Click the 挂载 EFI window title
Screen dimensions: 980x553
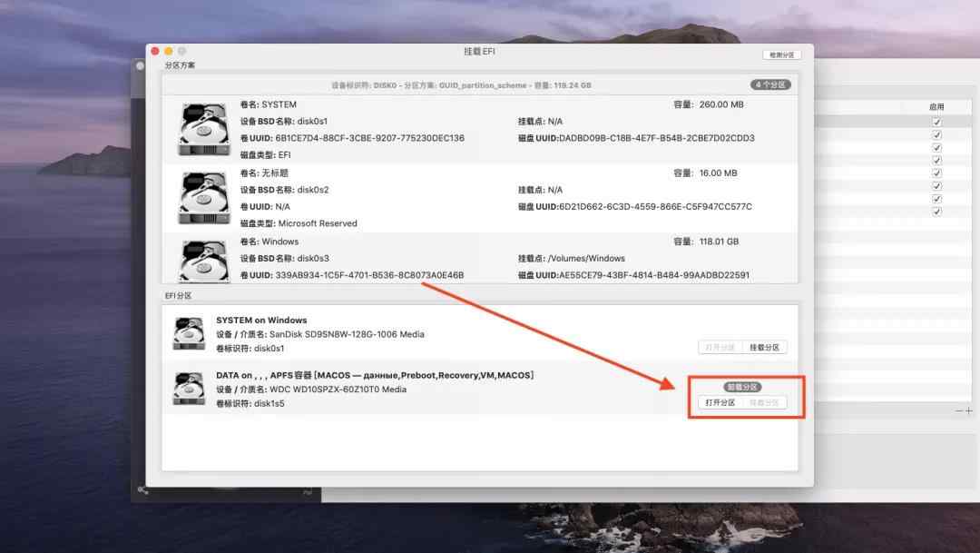pos(479,51)
